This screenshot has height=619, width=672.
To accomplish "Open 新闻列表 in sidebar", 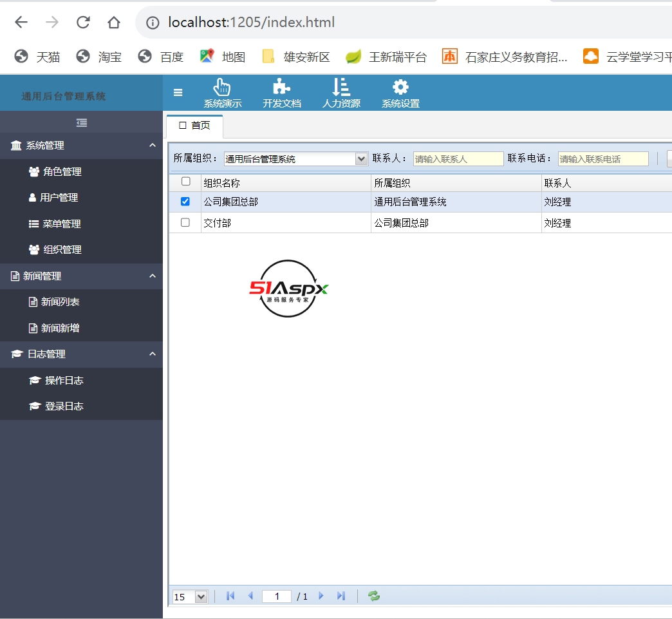I will (x=82, y=302).
